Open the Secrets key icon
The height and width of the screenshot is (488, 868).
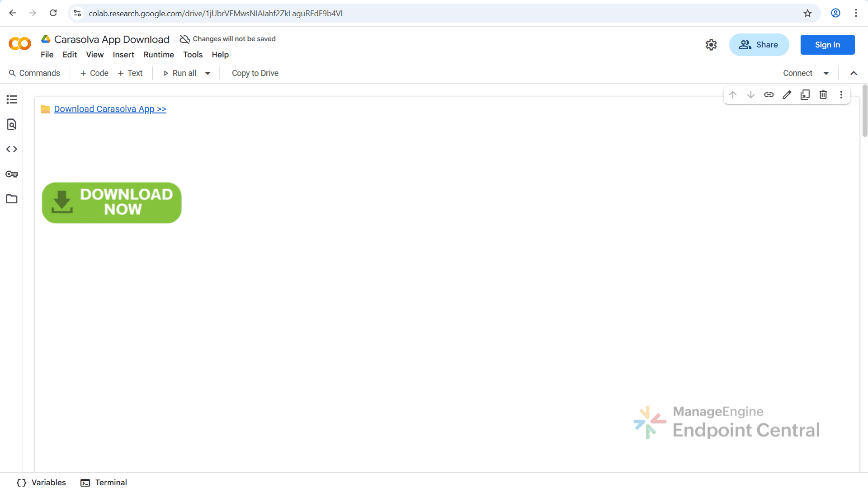[x=12, y=174]
